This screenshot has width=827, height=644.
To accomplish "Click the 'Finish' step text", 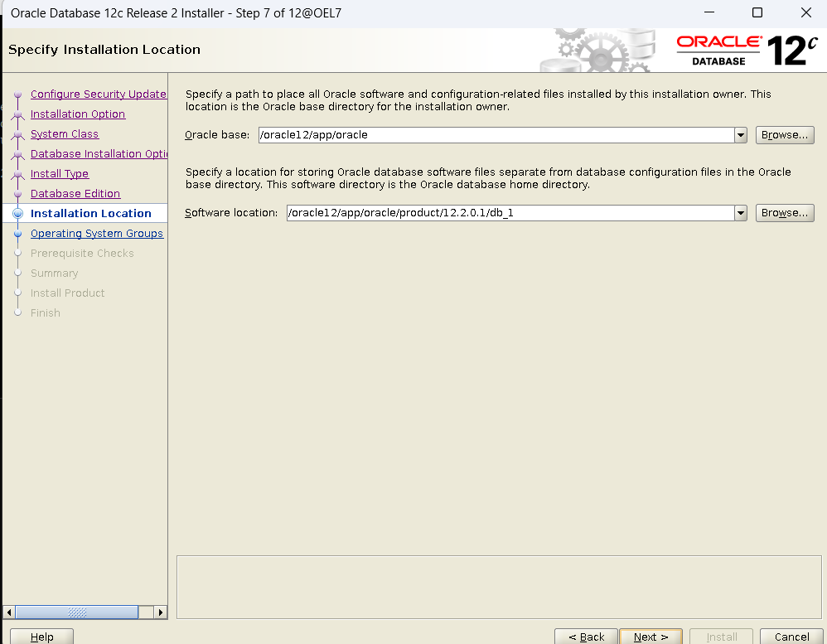I will point(46,312).
